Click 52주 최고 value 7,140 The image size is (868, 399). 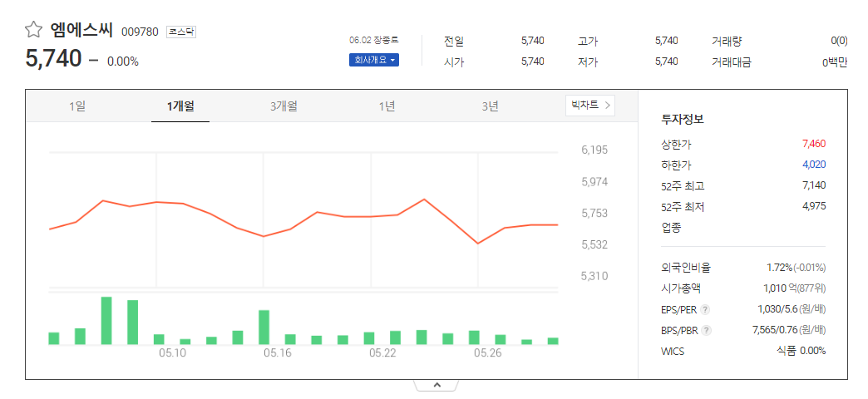pos(814,185)
